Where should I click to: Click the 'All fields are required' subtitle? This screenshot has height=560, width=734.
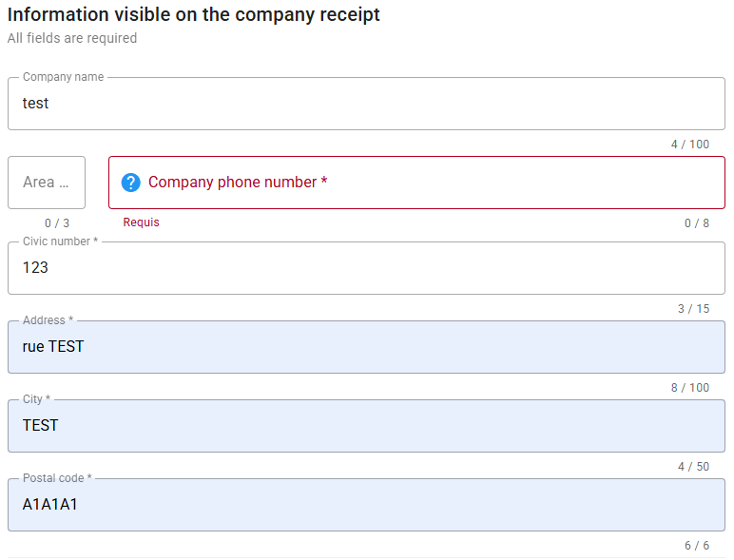[x=72, y=38]
